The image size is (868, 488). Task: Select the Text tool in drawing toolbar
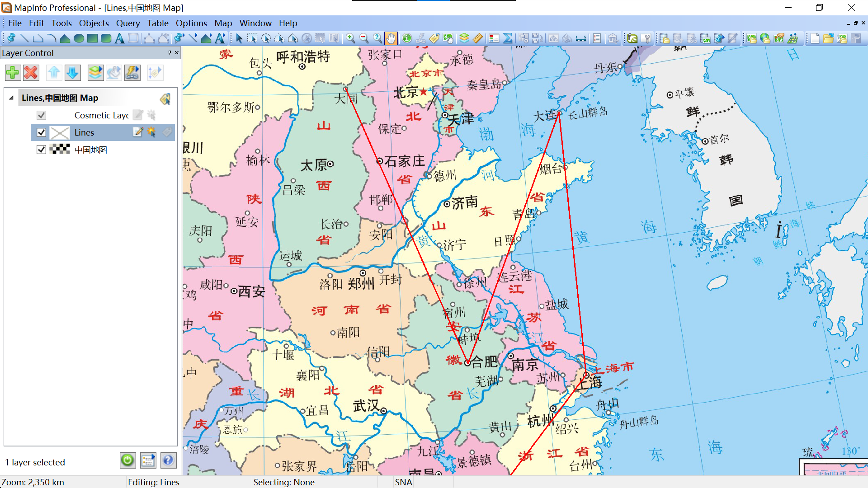[x=119, y=38]
